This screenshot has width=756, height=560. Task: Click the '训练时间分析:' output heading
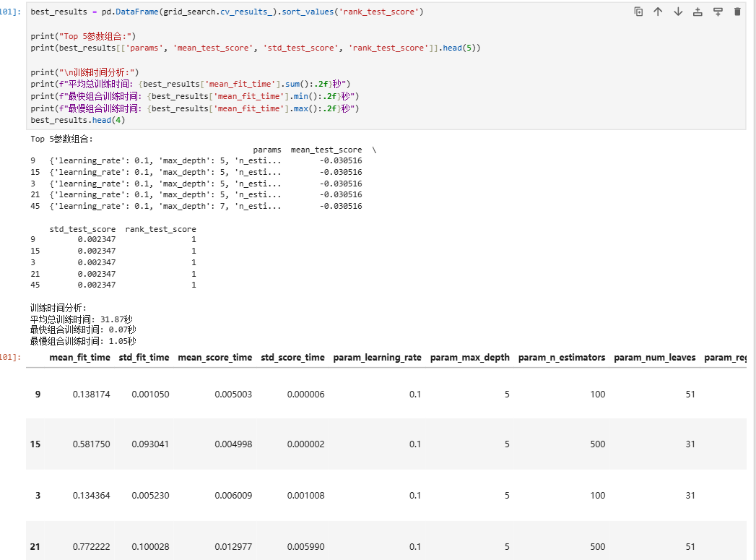(58, 308)
